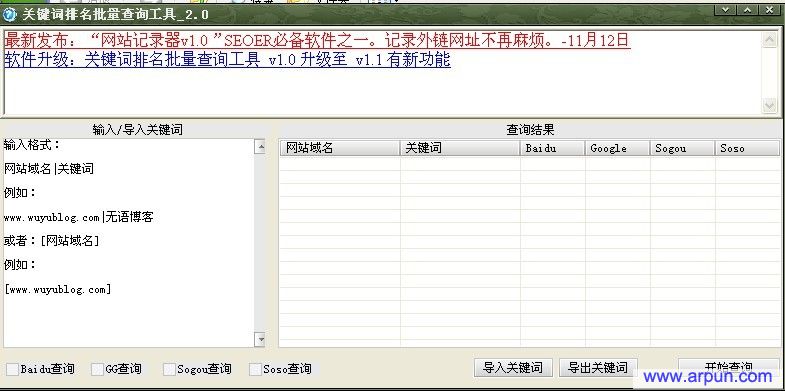Click the Sogou column header
This screenshot has width=785, height=391.
(683, 148)
